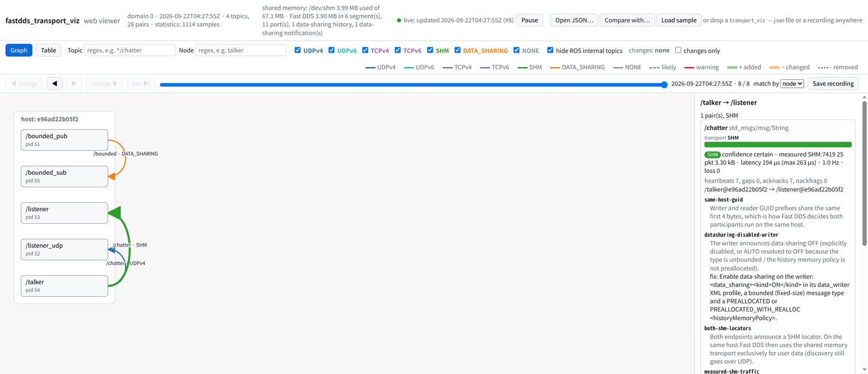Toggle the UDPv6 transport checkbox
The height and width of the screenshot is (374, 868).
[332, 50]
